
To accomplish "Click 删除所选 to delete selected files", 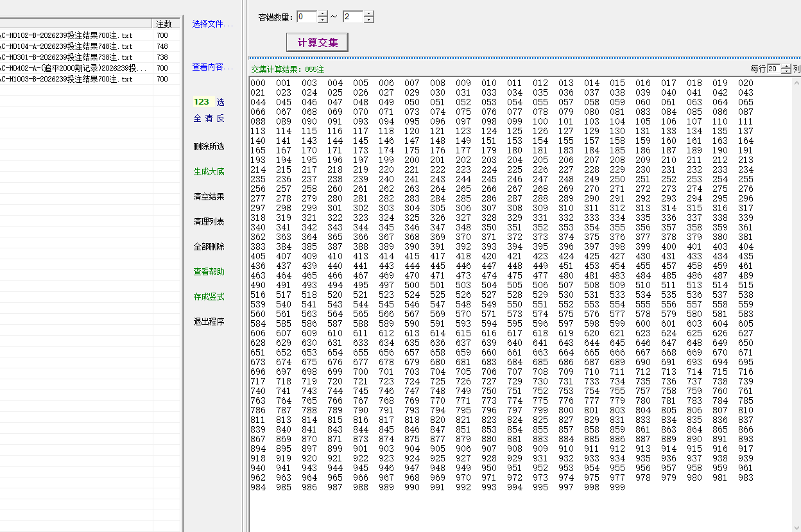I will [x=209, y=147].
